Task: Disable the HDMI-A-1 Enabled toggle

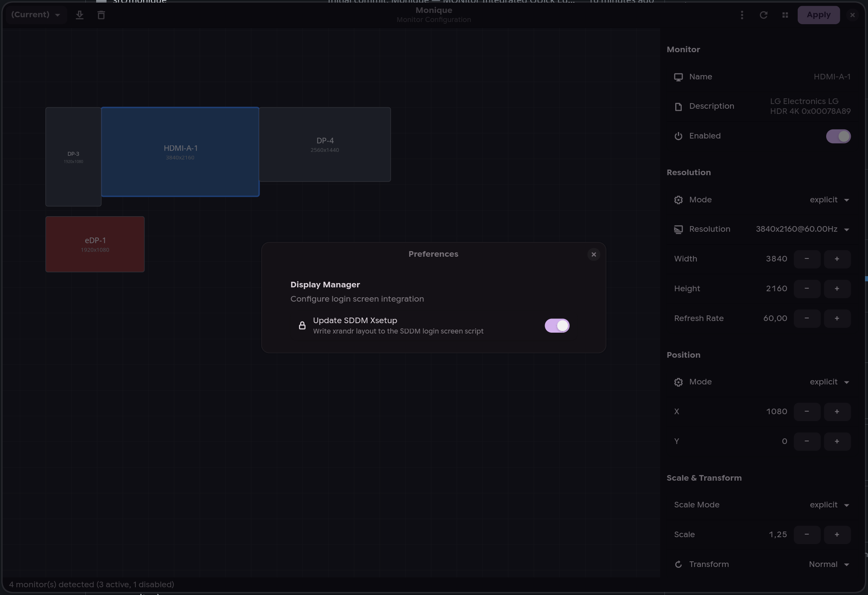Action: (x=838, y=136)
